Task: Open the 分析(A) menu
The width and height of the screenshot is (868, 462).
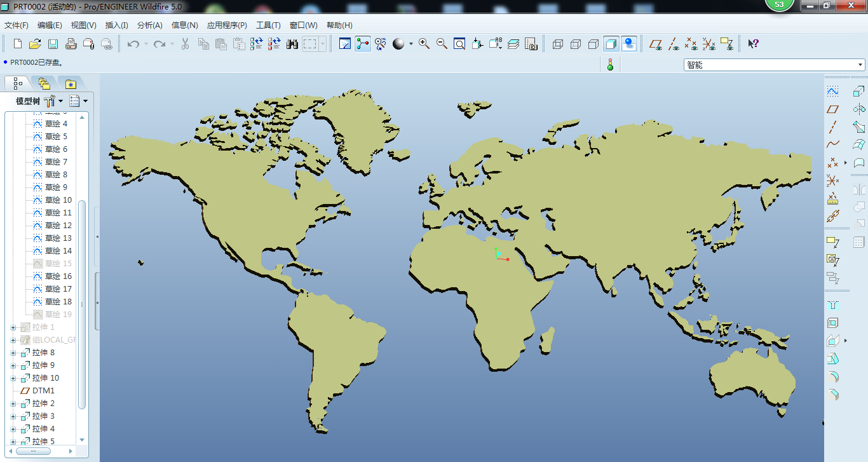Action: tap(150, 25)
